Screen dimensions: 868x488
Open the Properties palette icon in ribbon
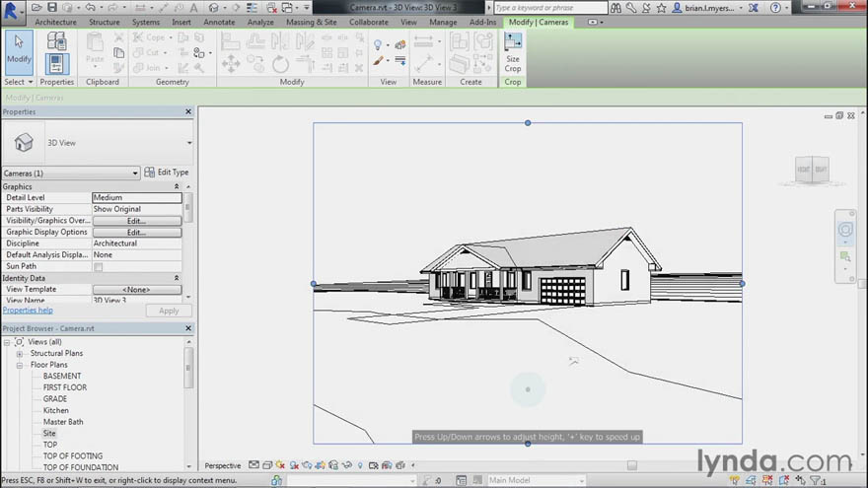(56, 52)
